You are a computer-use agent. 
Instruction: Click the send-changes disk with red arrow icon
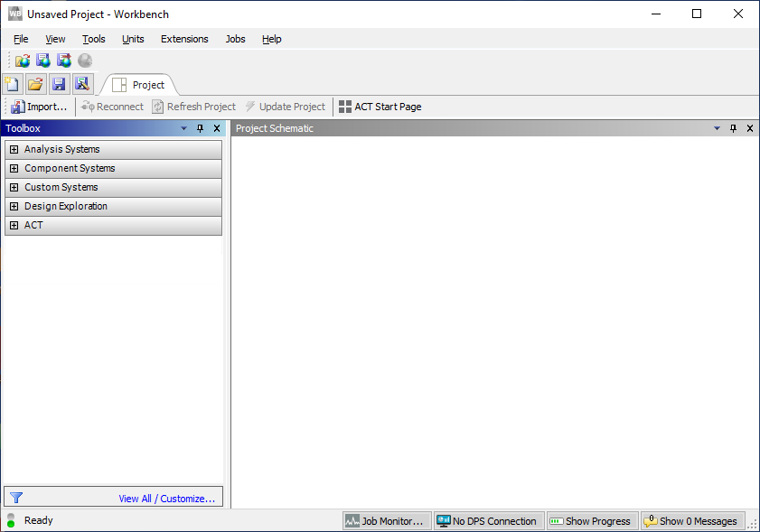click(x=64, y=61)
